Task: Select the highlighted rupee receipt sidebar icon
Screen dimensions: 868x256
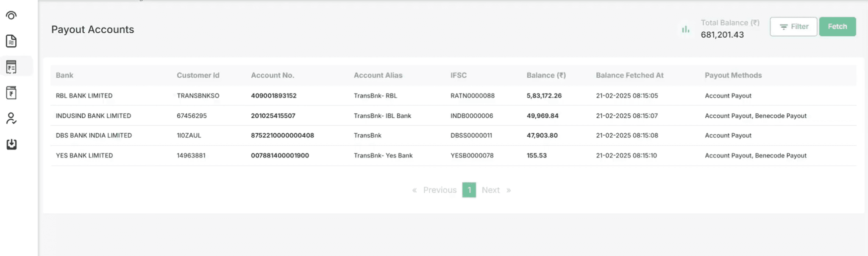Action: tap(11, 67)
